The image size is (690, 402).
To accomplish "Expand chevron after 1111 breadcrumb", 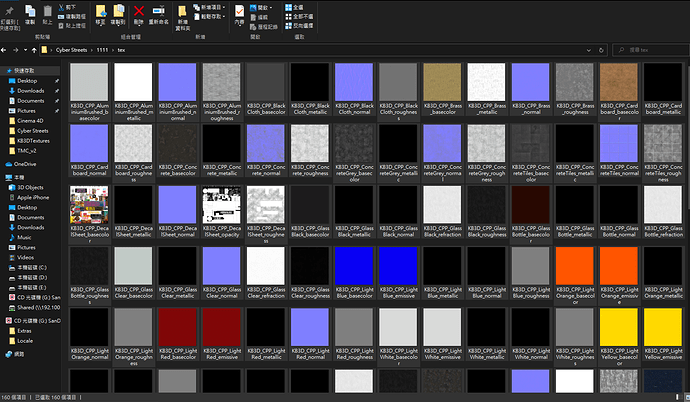I will pyautogui.click(x=113, y=50).
